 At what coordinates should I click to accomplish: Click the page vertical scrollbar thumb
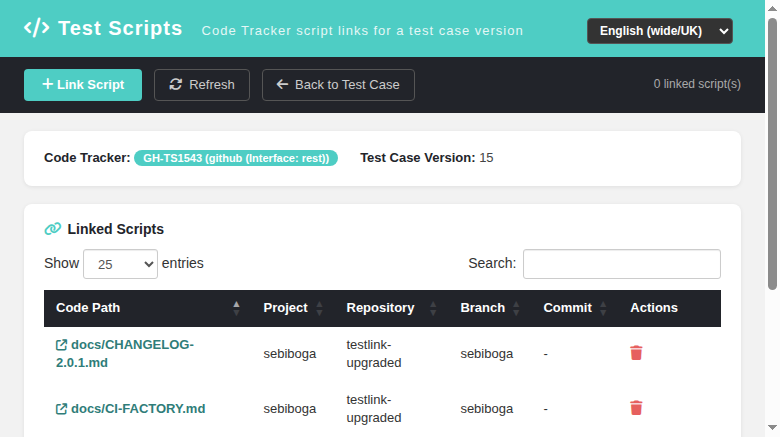coord(772,154)
